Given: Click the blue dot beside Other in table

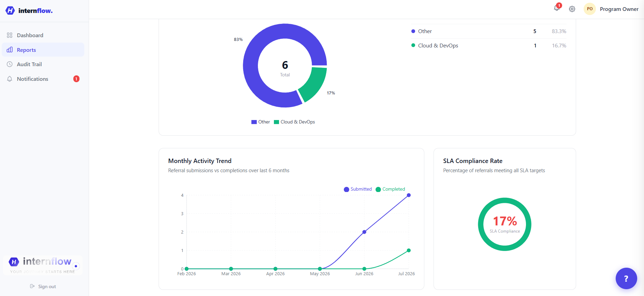Looking at the screenshot, I should pos(413,31).
